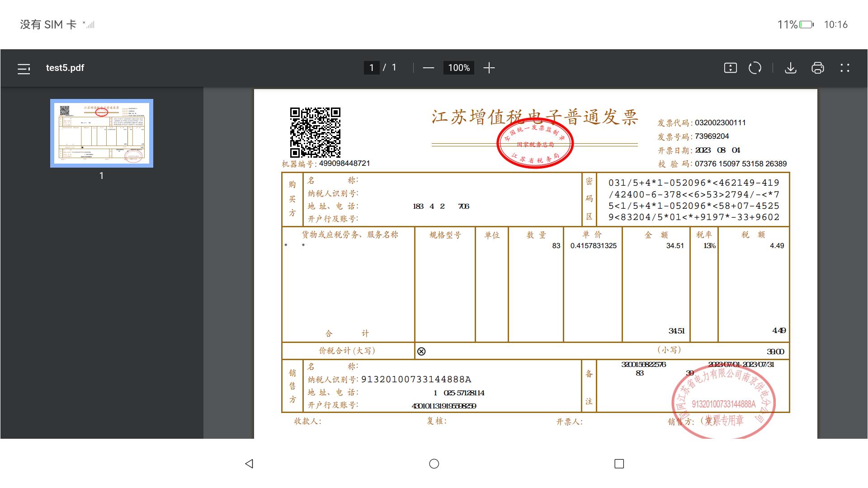Tap the battery indicator in status bar

tap(807, 24)
